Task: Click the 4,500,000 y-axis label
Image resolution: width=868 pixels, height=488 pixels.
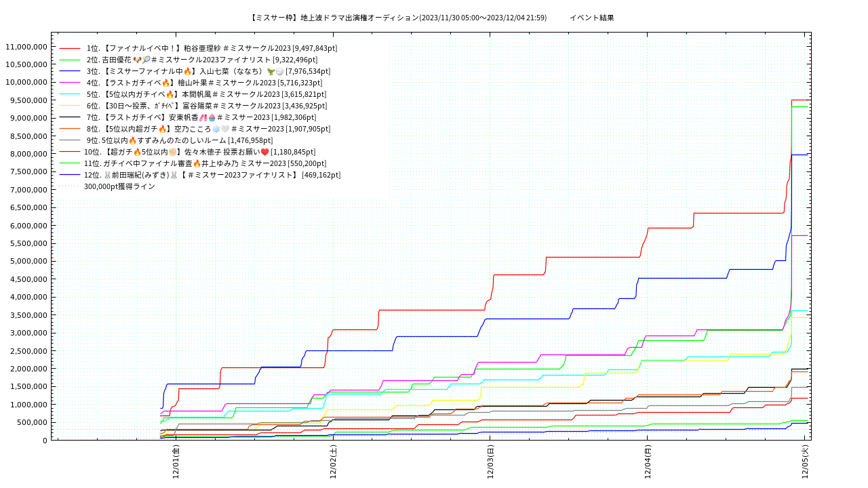Action: click(x=28, y=279)
